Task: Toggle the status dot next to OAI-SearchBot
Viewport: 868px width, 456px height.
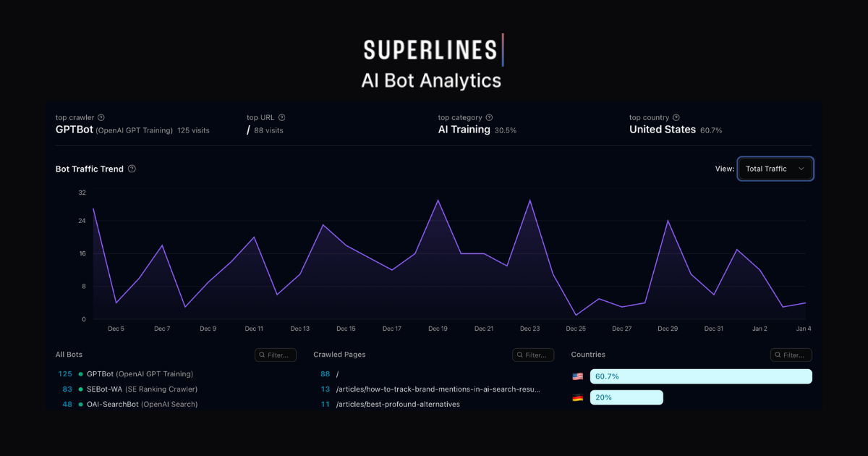Action: point(80,404)
